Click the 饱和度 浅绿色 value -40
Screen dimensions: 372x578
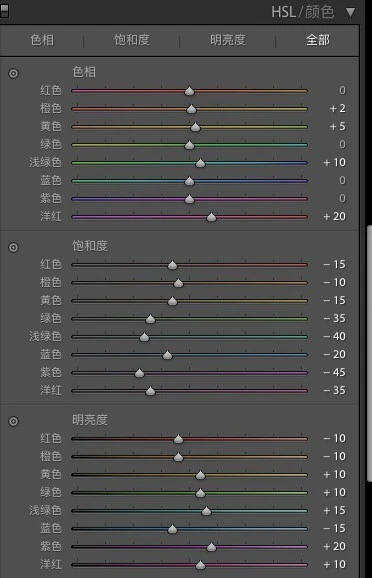tap(334, 336)
